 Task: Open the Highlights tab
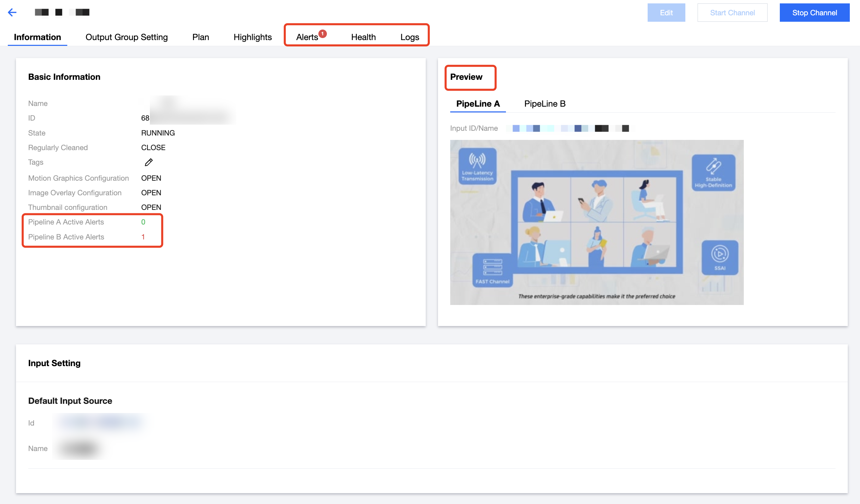tap(252, 37)
